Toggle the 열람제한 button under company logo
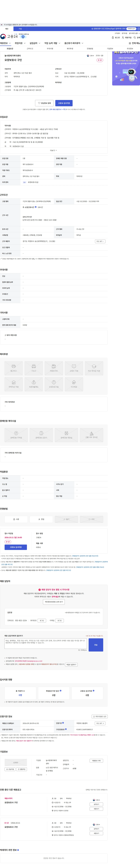 [x=22, y=769]
